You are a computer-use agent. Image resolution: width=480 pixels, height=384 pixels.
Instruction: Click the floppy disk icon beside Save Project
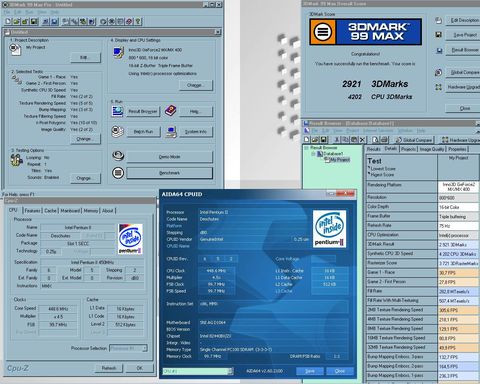pos(439,35)
